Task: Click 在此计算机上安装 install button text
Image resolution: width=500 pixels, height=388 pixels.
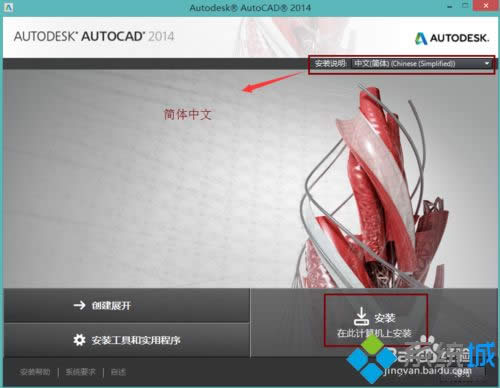Action: (374, 333)
